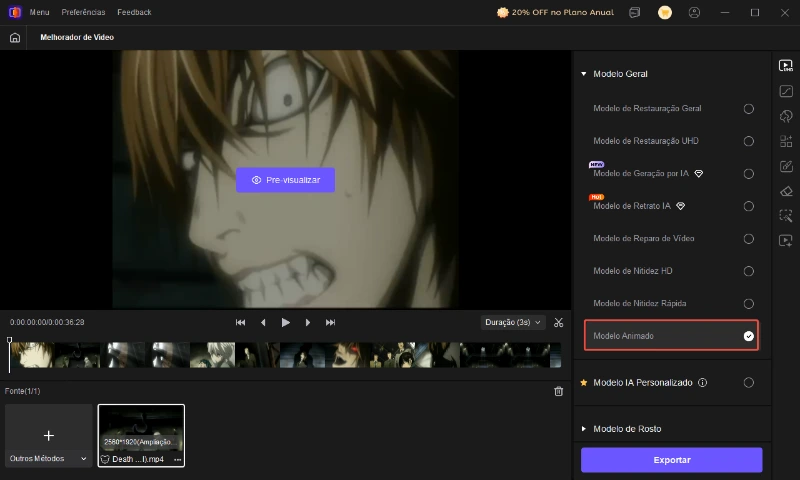Click the Pré-visualizar button

click(286, 180)
